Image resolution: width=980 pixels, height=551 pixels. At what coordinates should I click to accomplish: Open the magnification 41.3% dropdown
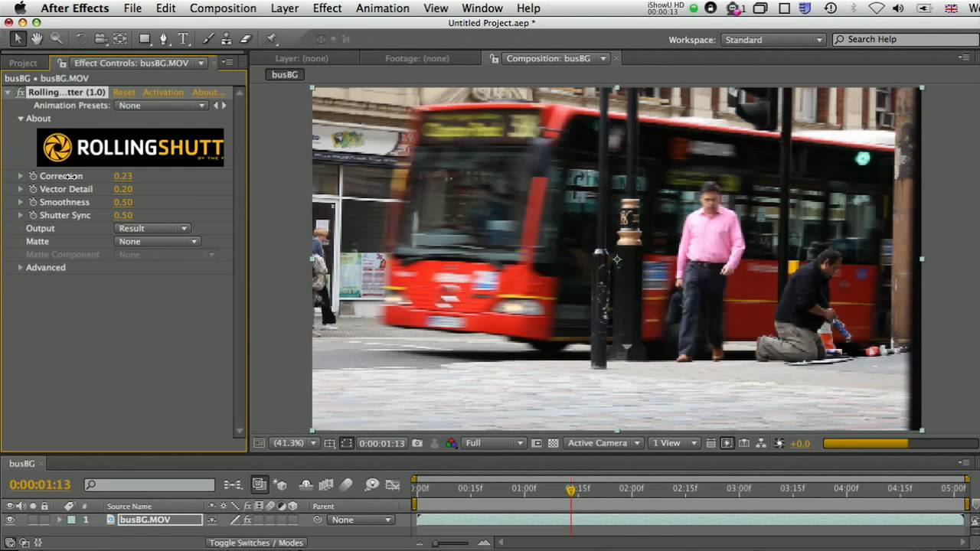pyautogui.click(x=295, y=443)
